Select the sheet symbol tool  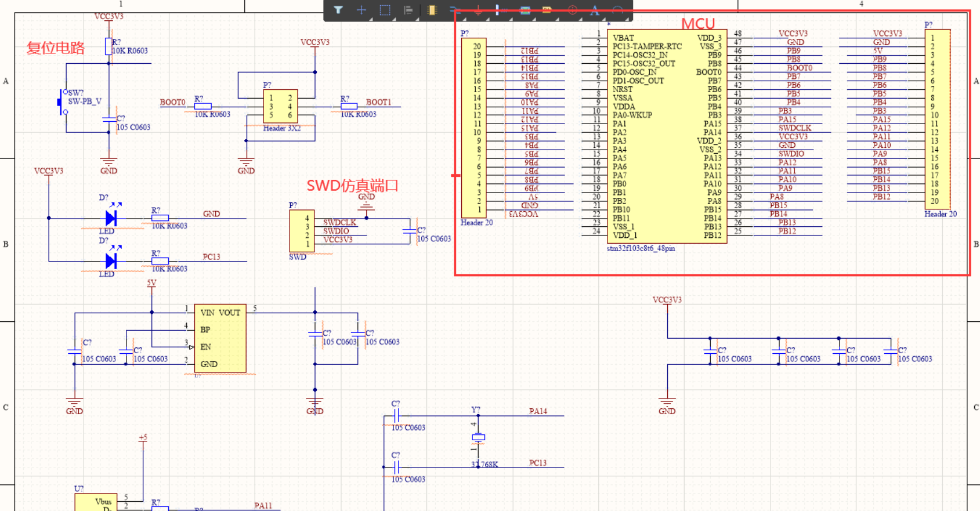[525, 10]
